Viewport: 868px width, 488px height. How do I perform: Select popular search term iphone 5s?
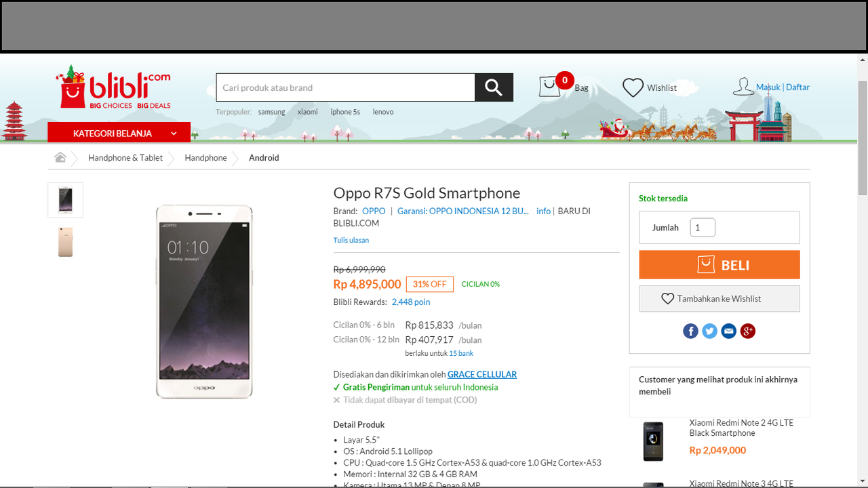tap(345, 112)
